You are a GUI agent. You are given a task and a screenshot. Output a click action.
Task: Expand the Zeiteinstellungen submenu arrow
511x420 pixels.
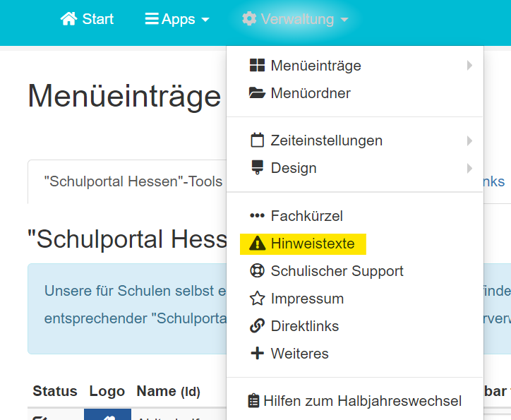[x=469, y=140]
